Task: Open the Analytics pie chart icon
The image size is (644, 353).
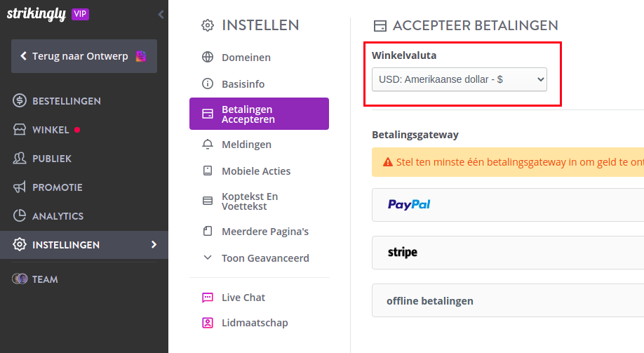Action: (x=20, y=215)
